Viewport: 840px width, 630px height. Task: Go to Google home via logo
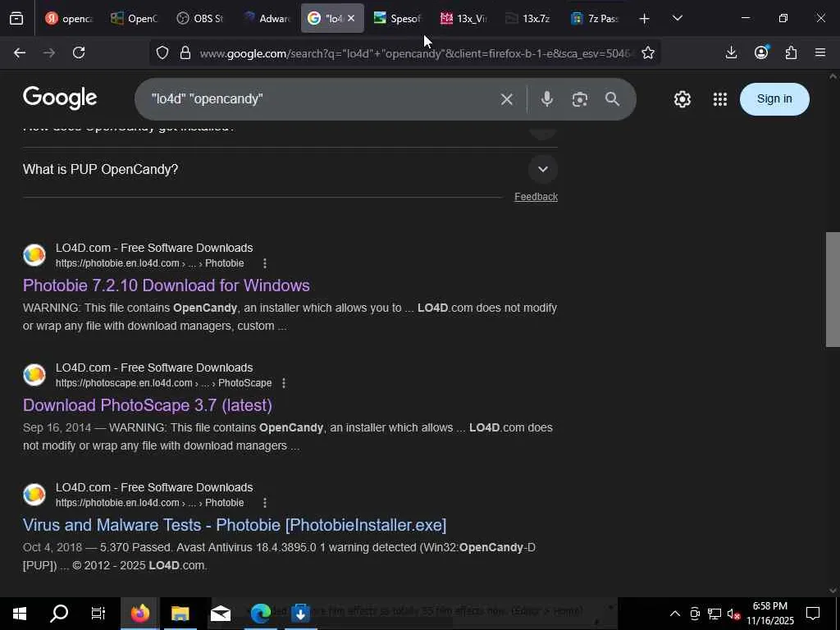tap(60, 98)
